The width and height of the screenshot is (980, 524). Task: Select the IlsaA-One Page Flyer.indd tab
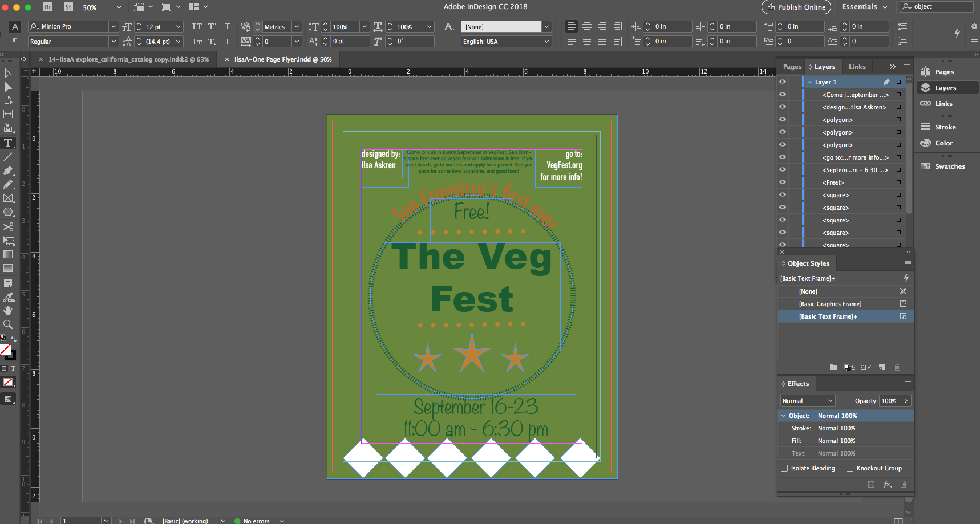click(283, 59)
